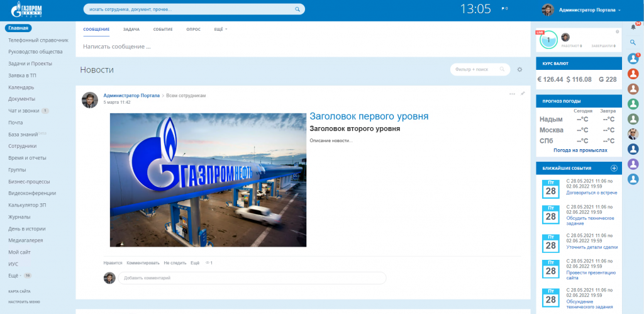Click the plus icon in Ближайшие события
This screenshot has height=314, width=644.
614,168
